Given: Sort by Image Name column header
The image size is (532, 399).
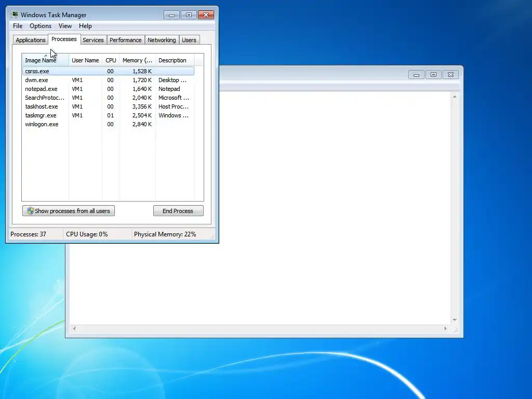Looking at the screenshot, I should click(45, 60).
